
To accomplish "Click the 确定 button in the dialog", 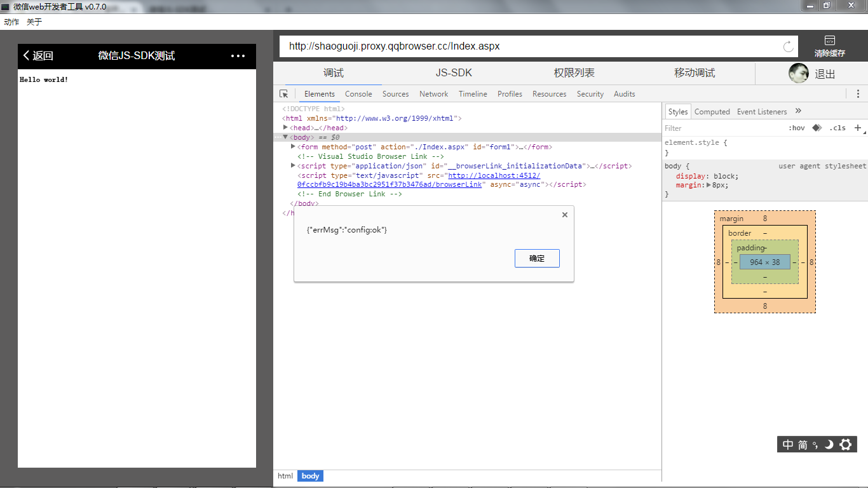I will coord(537,258).
